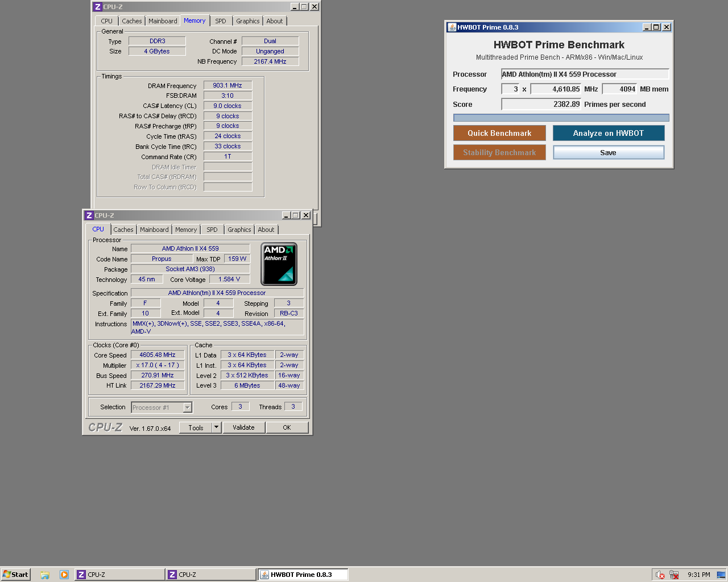
Task: Open the SPD tab in the Memory CPU-Z window
Action: point(221,21)
